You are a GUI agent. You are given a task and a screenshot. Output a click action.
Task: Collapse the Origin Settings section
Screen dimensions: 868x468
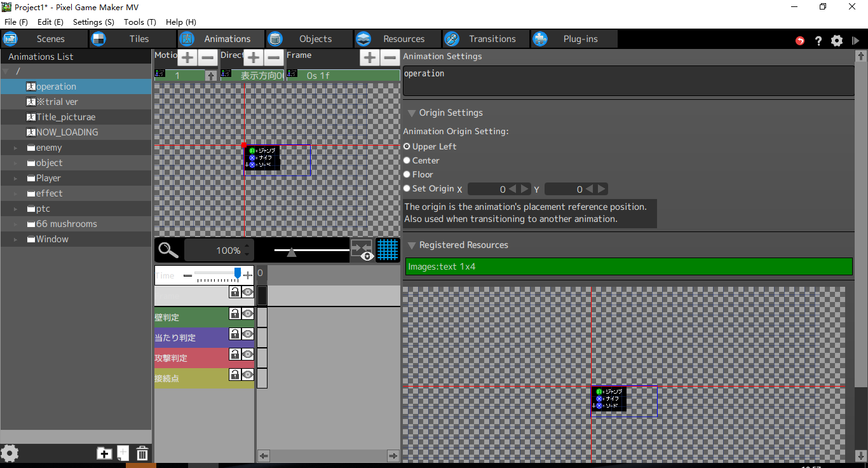412,113
